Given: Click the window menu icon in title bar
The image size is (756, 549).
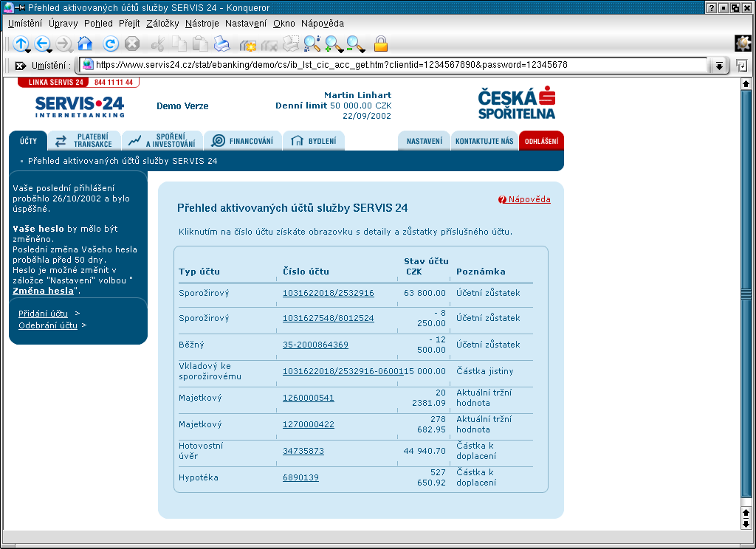Looking at the screenshot, I should pyautogui.click(x=9, y=7).
